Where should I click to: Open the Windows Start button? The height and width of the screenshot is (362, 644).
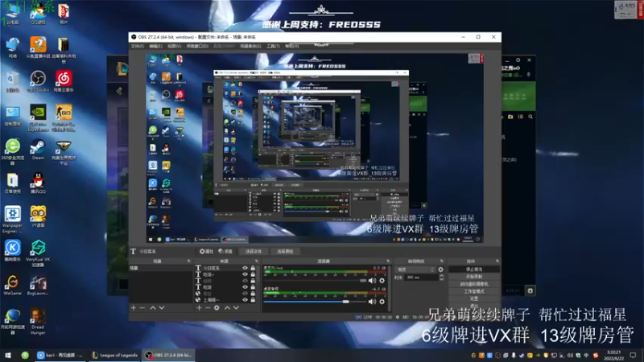pyautogui.click(x=7, y=355)
